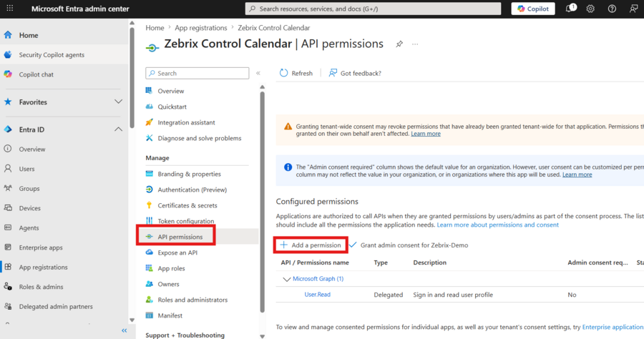Focus the global search resources field

click(373, 9)
